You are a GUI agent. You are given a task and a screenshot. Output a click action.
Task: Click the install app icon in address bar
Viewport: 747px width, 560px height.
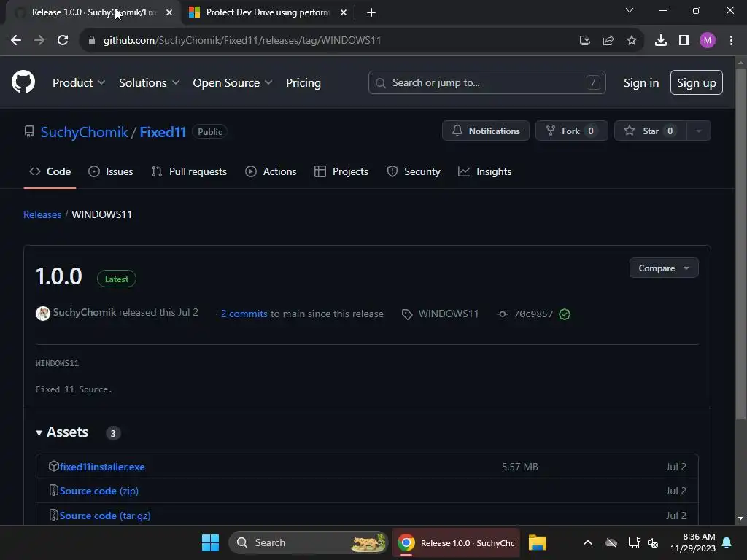(x=584, y=40)
